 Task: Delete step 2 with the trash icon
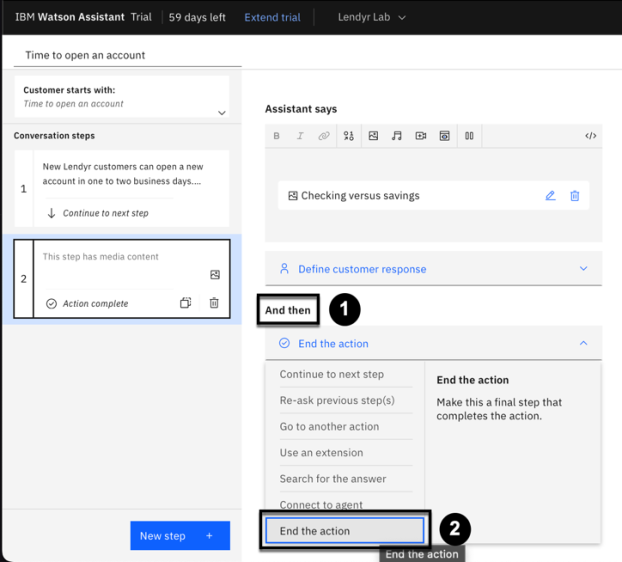pos(214,303)
